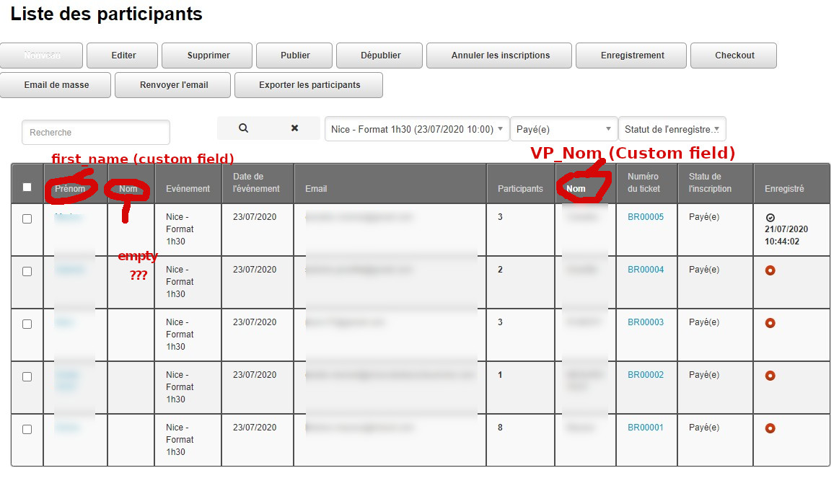The image size is (839, 504).
Task: Click the Email de masse button
Action: click(56, 85)
